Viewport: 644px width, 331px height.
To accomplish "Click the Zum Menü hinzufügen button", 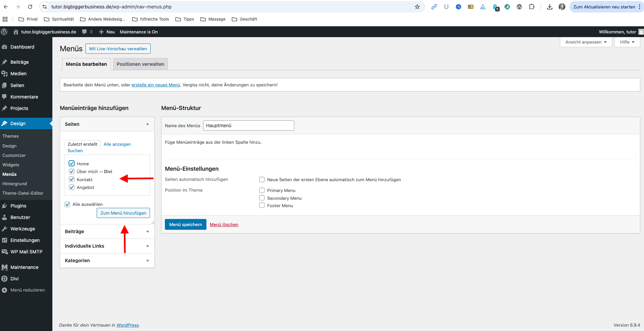I will 123,213.
